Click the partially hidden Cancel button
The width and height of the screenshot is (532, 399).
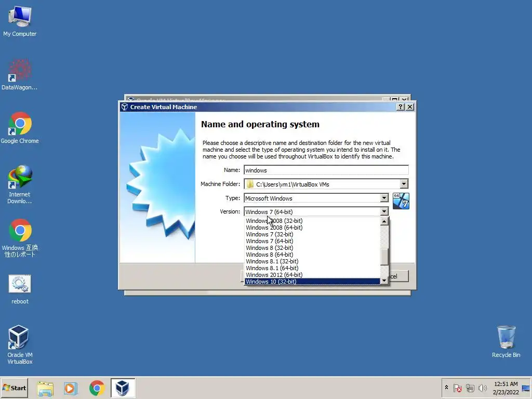click(x=399, y=276)
